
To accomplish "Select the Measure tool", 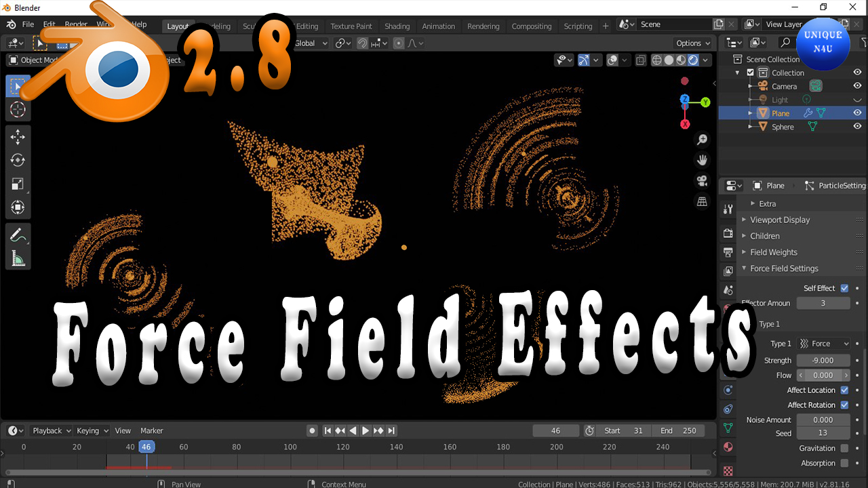I will coord(18,258).
